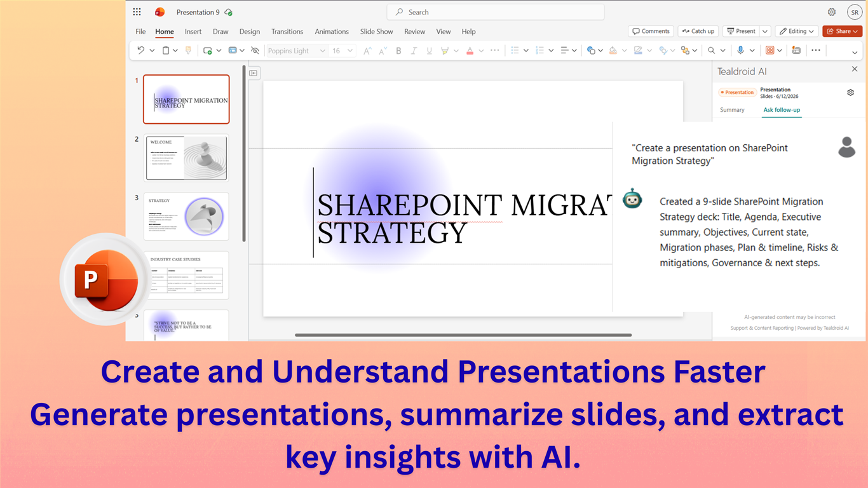Click the Support & Content Reporting link

[762, 329]
